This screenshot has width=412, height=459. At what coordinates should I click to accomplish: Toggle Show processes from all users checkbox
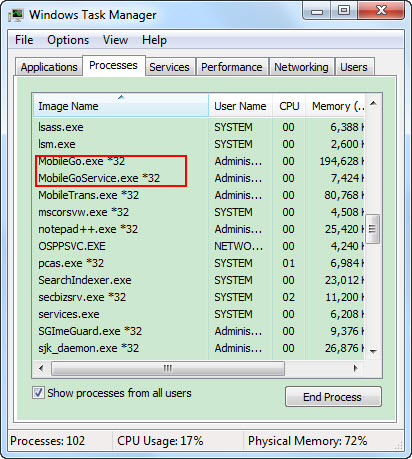click(38, 393)
